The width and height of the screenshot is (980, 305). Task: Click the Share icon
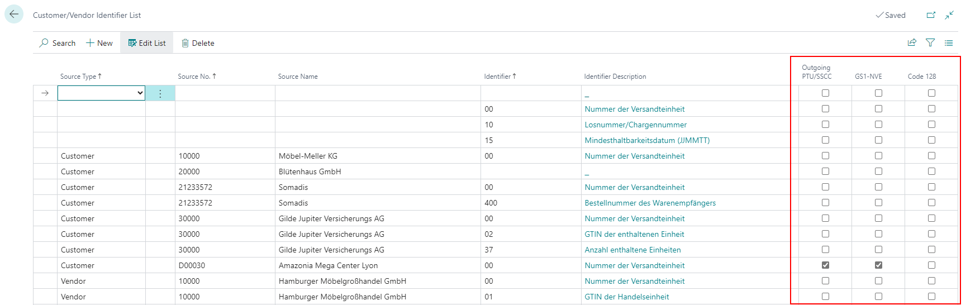[912, 42]
